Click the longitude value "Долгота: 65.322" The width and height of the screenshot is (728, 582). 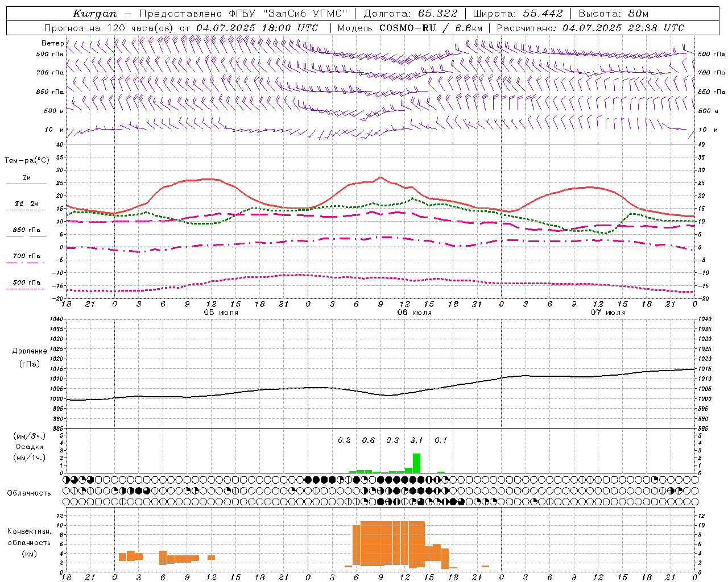(x=411, y=14)
